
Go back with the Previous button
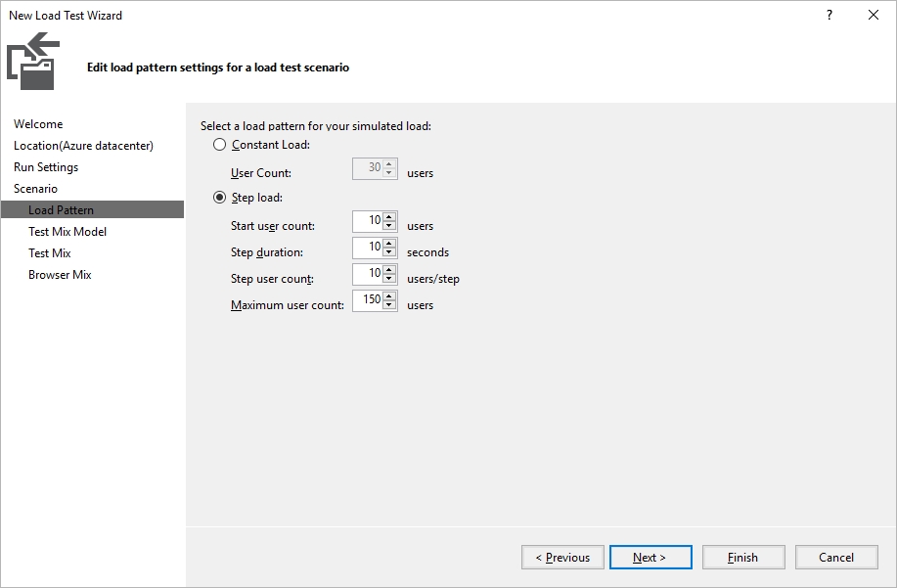pos(562,557)
